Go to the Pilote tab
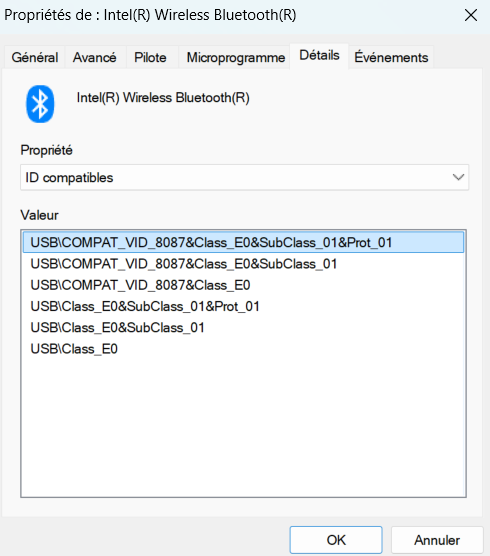Image resolution: width=490 pixels, height=556 pixels. pyautogui.click(x=150, y=57)
